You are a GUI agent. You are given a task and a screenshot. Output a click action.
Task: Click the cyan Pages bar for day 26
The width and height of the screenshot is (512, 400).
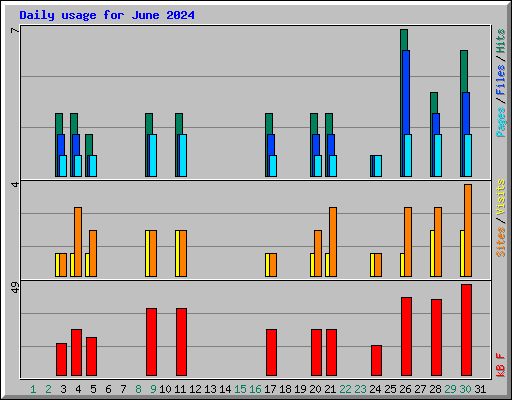tap(408, 155)
